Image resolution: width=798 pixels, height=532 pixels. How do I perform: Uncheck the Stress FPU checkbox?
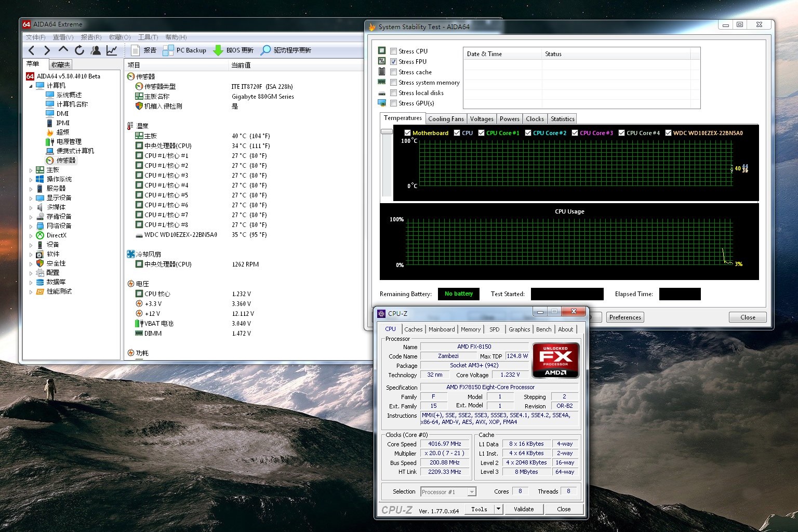coord(393,61)
